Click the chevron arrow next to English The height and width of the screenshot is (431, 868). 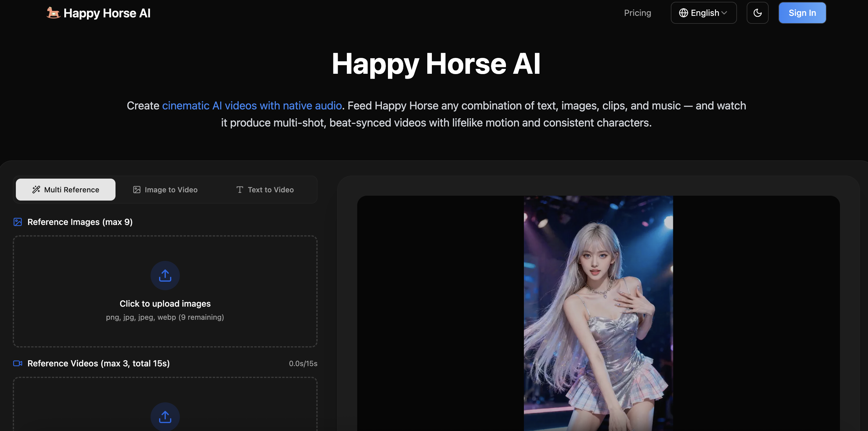click(724, 13)
